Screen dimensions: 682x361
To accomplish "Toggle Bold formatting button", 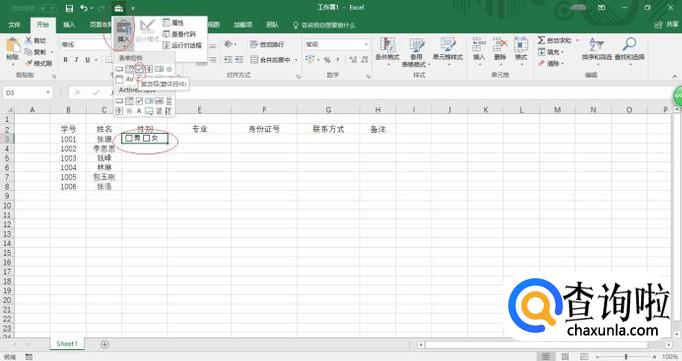I will tap(65, 60).
